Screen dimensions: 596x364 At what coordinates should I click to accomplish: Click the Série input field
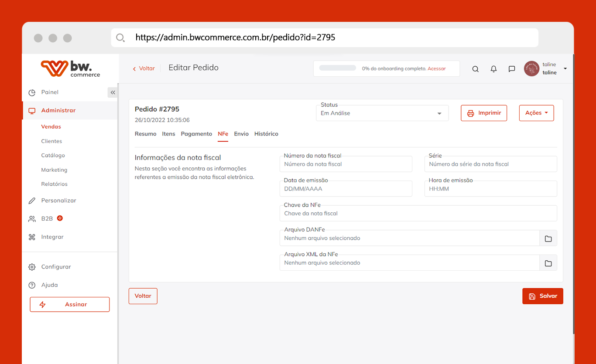[491, 164]
